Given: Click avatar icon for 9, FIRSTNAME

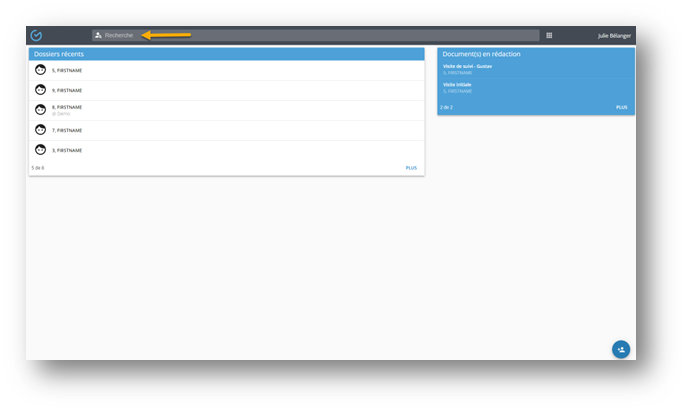Looking at the screenshot, I should (41, 90).
